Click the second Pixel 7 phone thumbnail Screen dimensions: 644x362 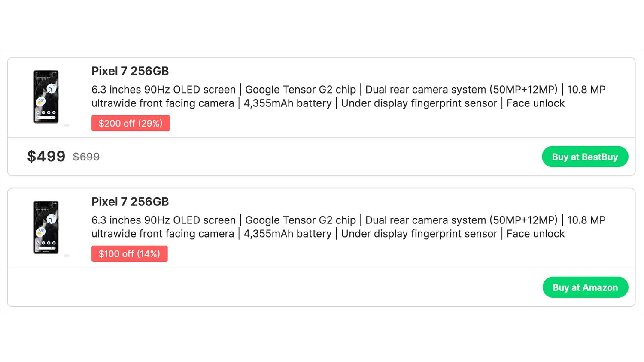coord(46,227)
